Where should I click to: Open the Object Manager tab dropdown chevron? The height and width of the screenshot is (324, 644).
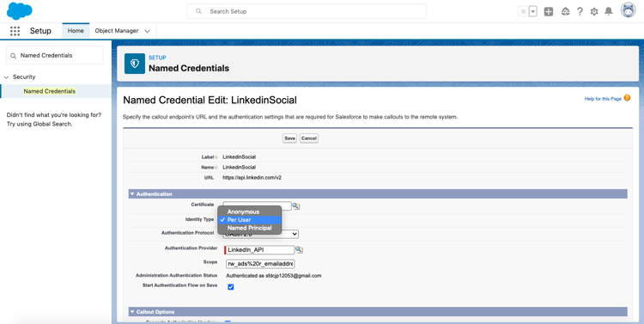pos(148,31)
